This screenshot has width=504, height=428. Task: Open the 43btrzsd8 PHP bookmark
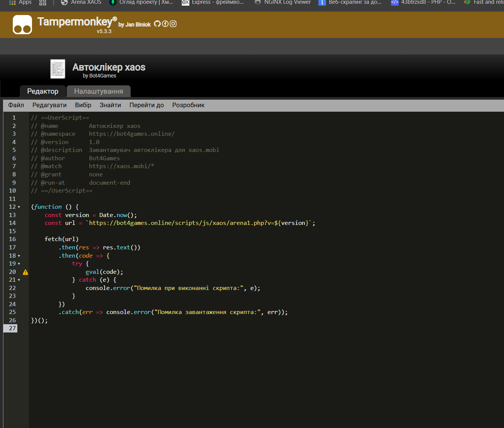(x=423, y=2)
